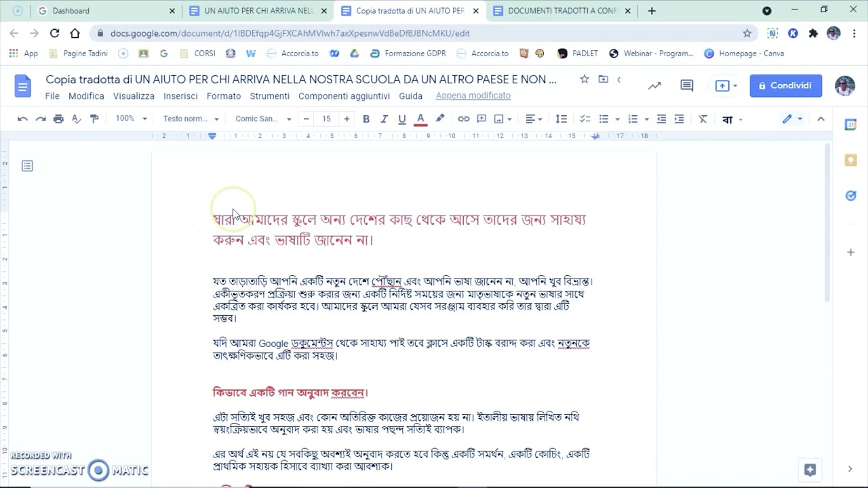Open the checklist tool
Image resolution: width=868 pixels, height=488 pixels.
coord(585,119)
